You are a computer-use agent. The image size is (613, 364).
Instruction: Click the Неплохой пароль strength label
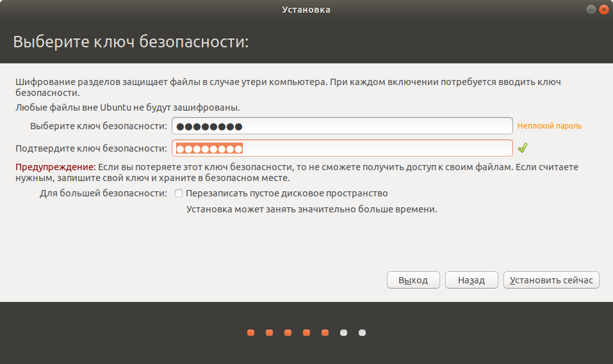(550, 126)
